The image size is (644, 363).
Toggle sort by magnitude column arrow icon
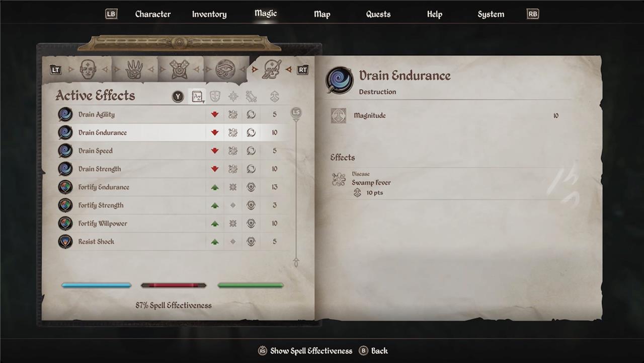coord(274,96)
